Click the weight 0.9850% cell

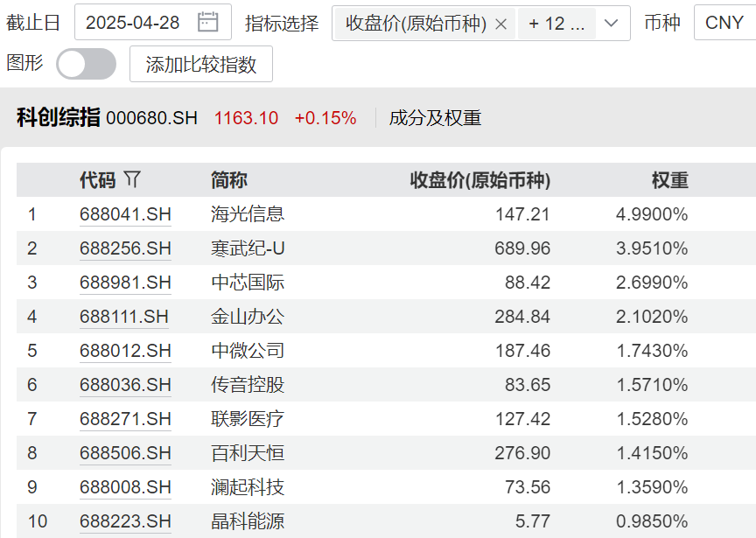tap(652, 521)
